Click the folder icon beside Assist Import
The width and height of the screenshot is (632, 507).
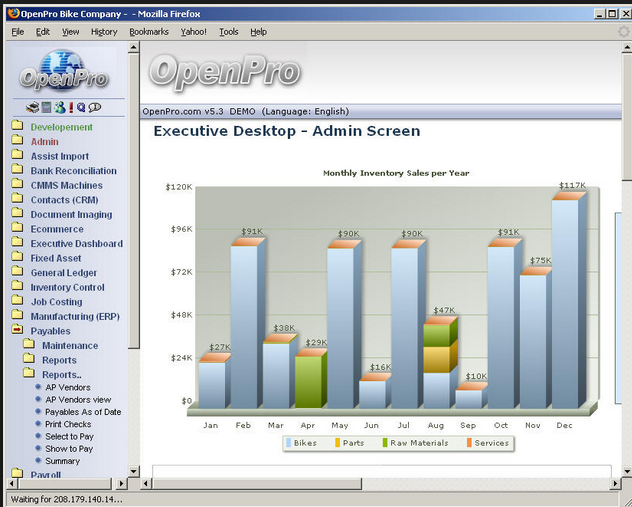click(17, 154)
